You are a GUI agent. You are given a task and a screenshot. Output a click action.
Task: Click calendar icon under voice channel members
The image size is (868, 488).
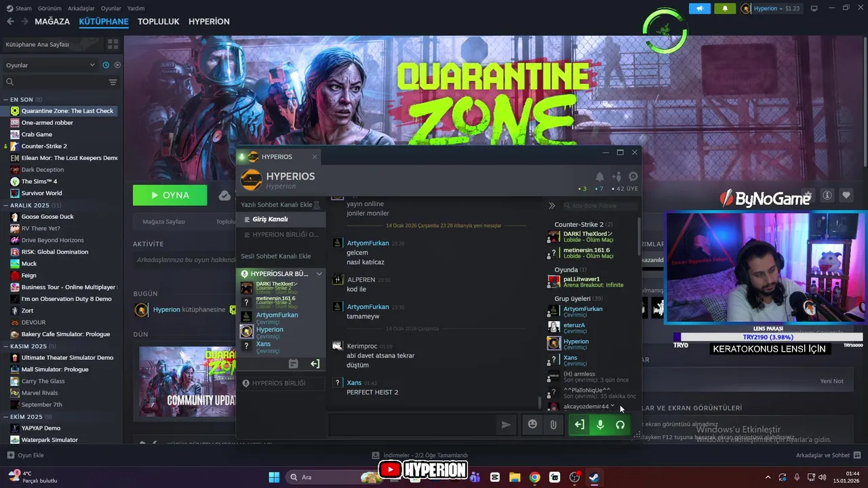pyautogui.click(x=293, y=364)
